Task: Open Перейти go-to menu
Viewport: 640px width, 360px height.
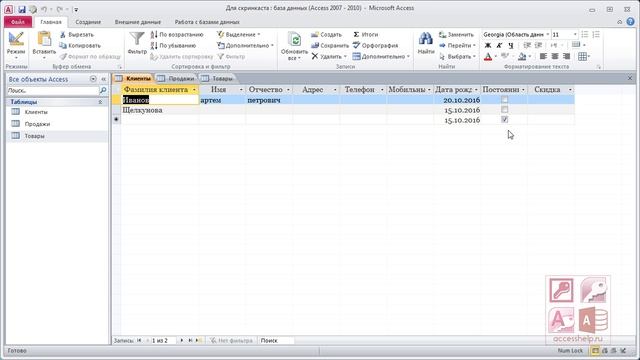Action: 457,46
